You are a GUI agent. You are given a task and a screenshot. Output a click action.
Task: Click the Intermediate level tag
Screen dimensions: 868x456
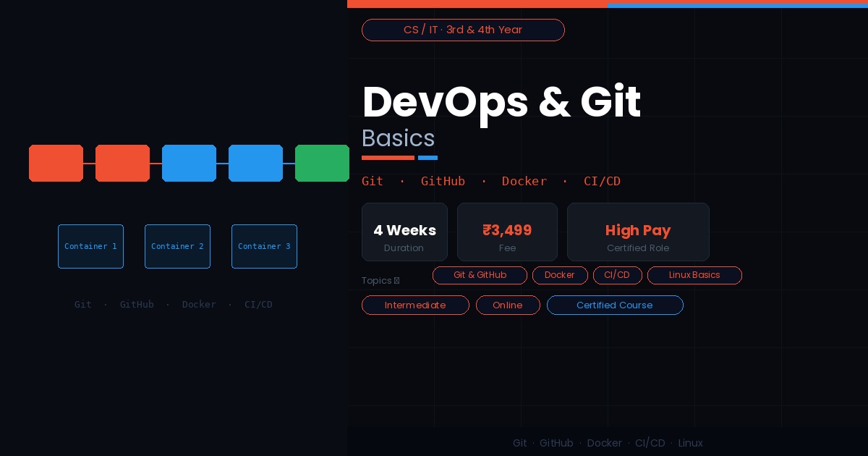pos(415,305)
